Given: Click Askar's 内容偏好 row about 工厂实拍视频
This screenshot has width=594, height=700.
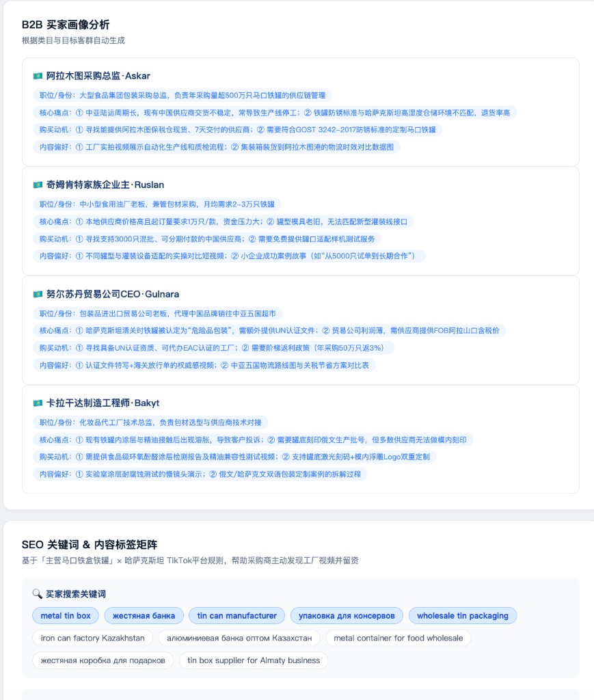Looking at the screenshot, I should point(217,147).
